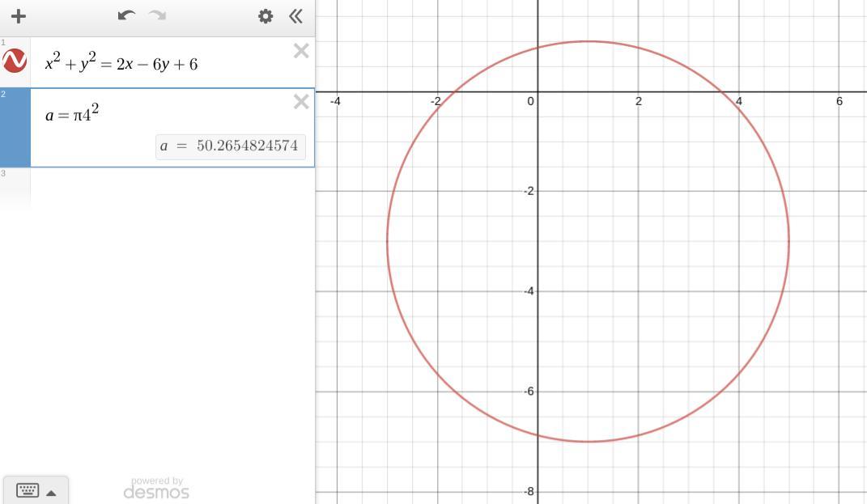Click the x-axis label -4

tap(335, 101)
